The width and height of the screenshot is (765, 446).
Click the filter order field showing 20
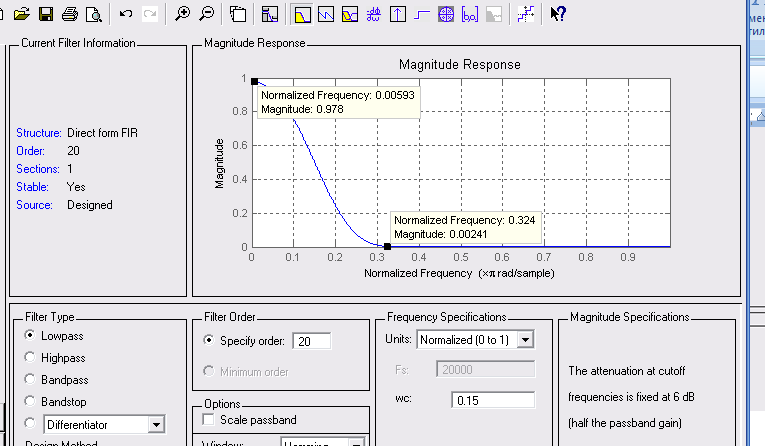312,341
